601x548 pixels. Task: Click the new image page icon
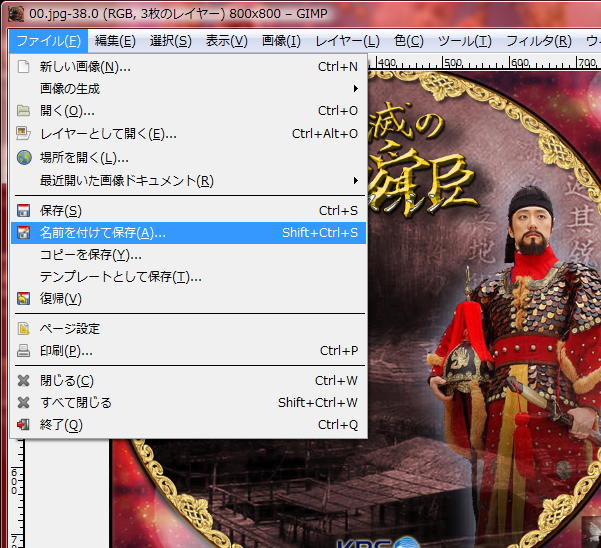23,67
